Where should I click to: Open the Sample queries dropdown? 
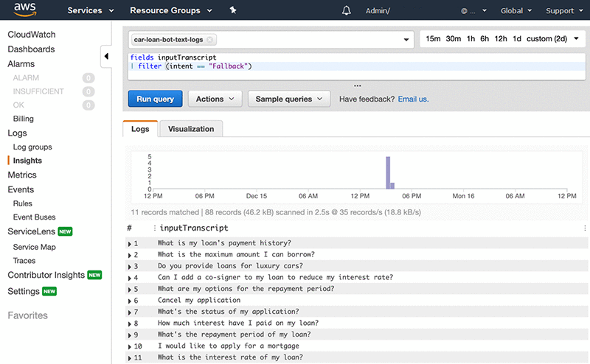[288, 99]
